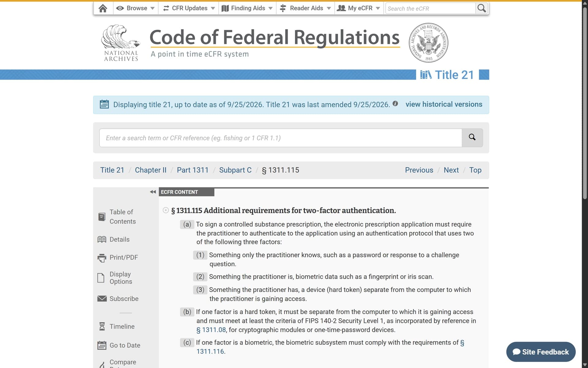Open the Finding Aids menu
This screenshot has height=368, width=588.
click(x=247, y=8)
